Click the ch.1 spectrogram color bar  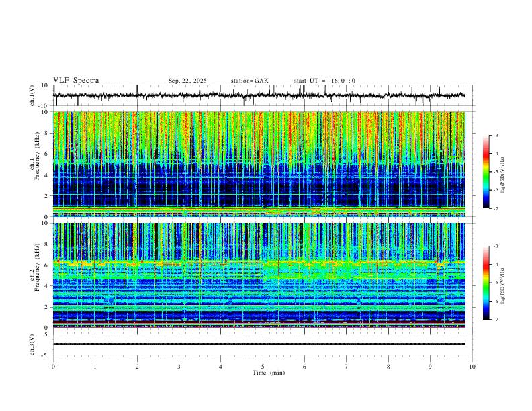point(486,172)
